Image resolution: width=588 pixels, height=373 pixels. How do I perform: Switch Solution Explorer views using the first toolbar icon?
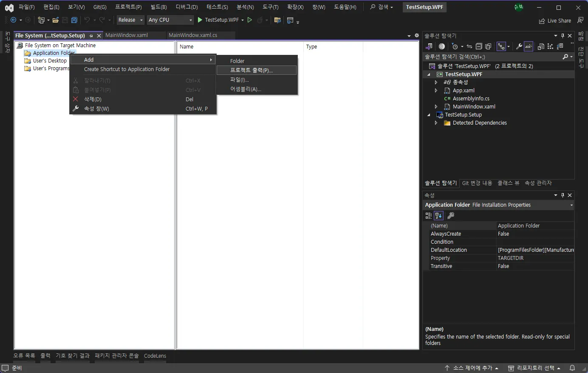coord(429,46)
